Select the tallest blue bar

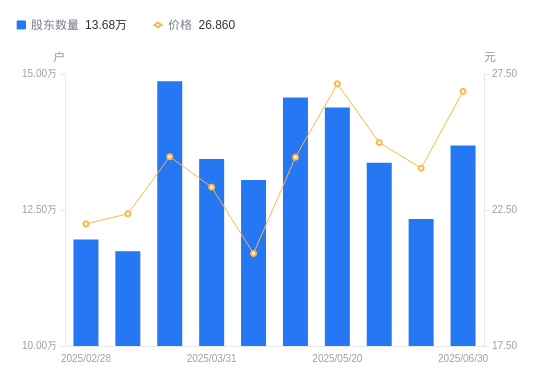click(x=170, y=214)
